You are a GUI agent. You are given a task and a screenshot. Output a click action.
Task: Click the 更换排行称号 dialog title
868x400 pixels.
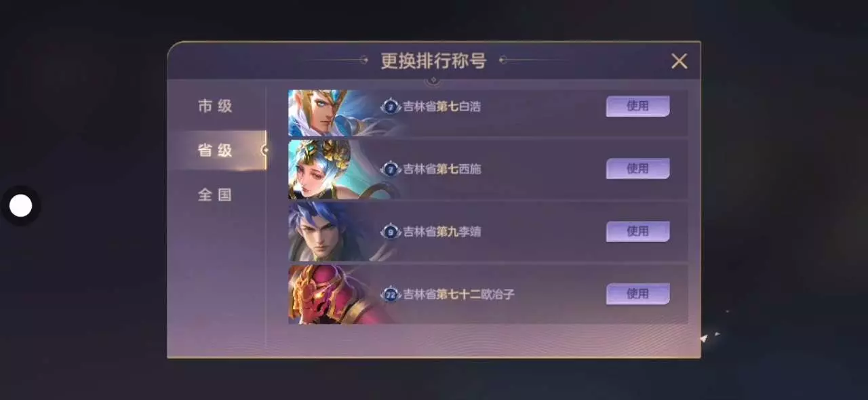(433, 60)
